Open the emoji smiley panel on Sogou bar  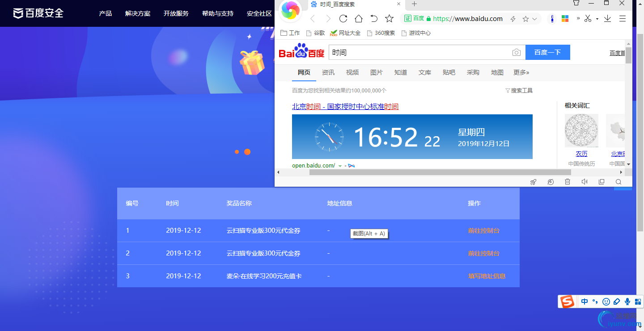[606, 302]
